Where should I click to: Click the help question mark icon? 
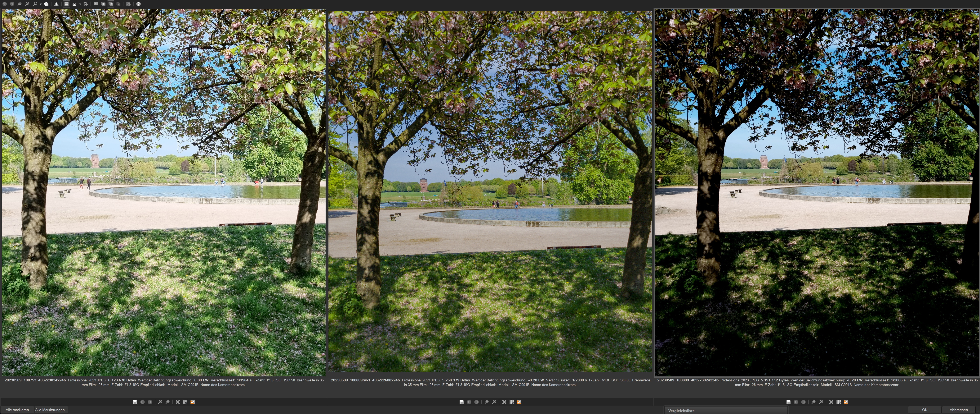(x=138, y=4)
